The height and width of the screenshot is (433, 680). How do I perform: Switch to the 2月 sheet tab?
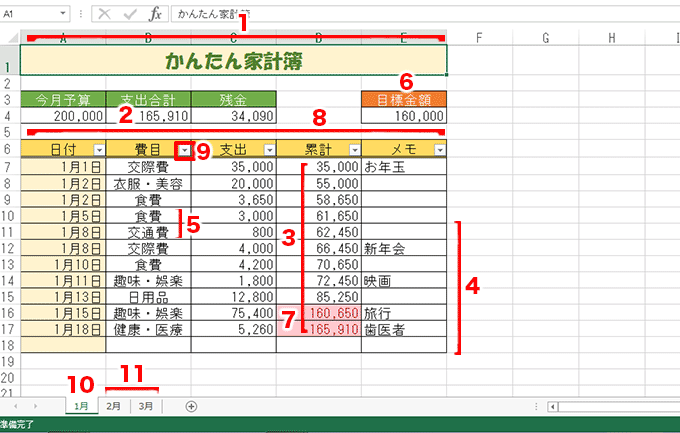(x=113, y=406)
